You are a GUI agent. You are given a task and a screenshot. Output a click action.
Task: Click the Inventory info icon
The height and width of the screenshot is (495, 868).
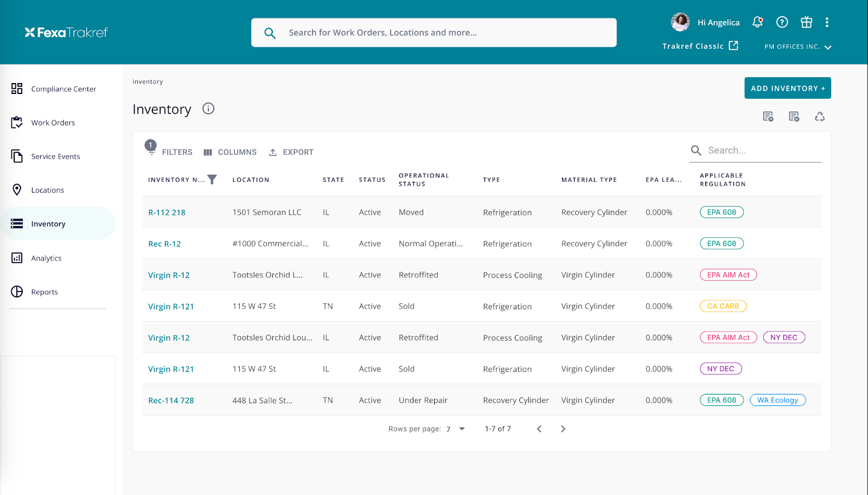[x=208, y=109]
